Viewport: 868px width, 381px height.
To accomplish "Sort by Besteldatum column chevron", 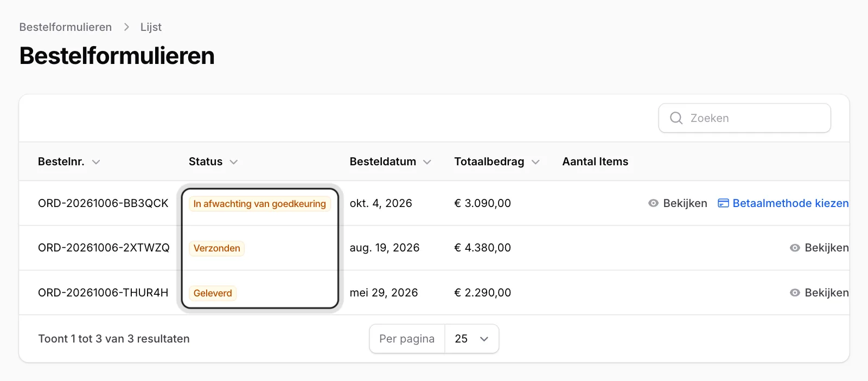I will point(427,162).
